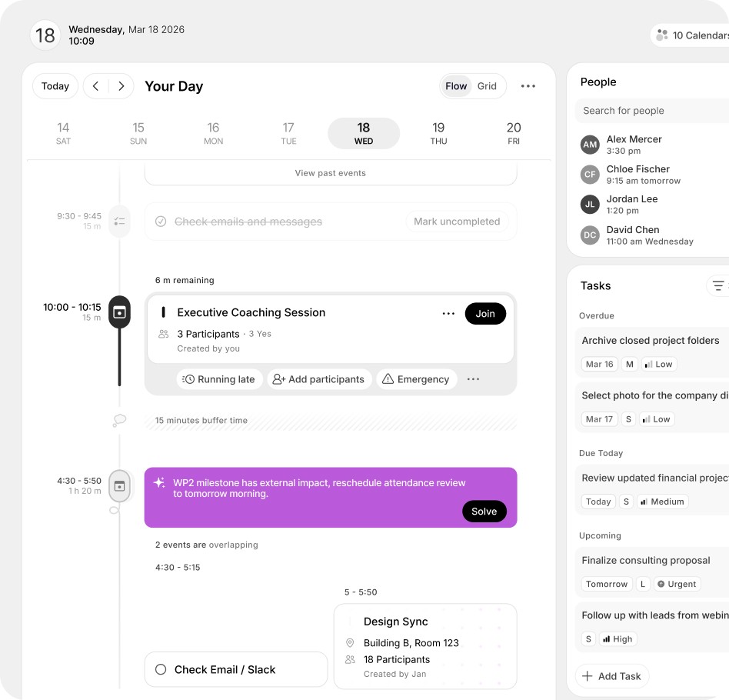Click the checklist icon at 9:30 timeline
729x700 pixels.
point(119,222)
